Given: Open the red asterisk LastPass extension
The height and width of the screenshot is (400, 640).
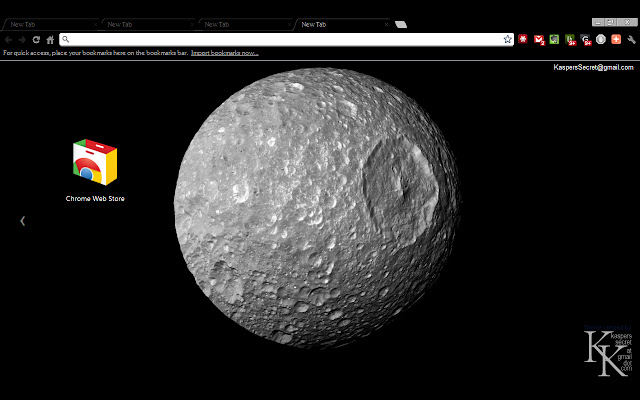Looking at the screenshot, I should 523,39.
